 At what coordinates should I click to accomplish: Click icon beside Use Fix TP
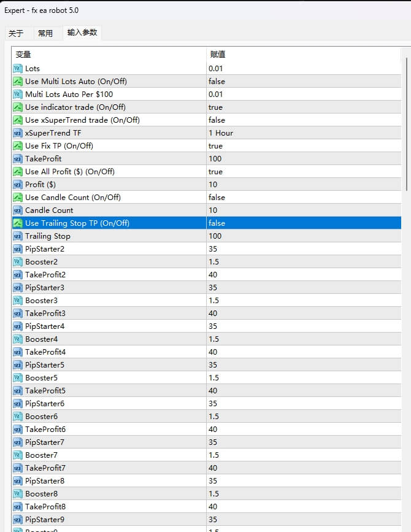tap(18, 146)
